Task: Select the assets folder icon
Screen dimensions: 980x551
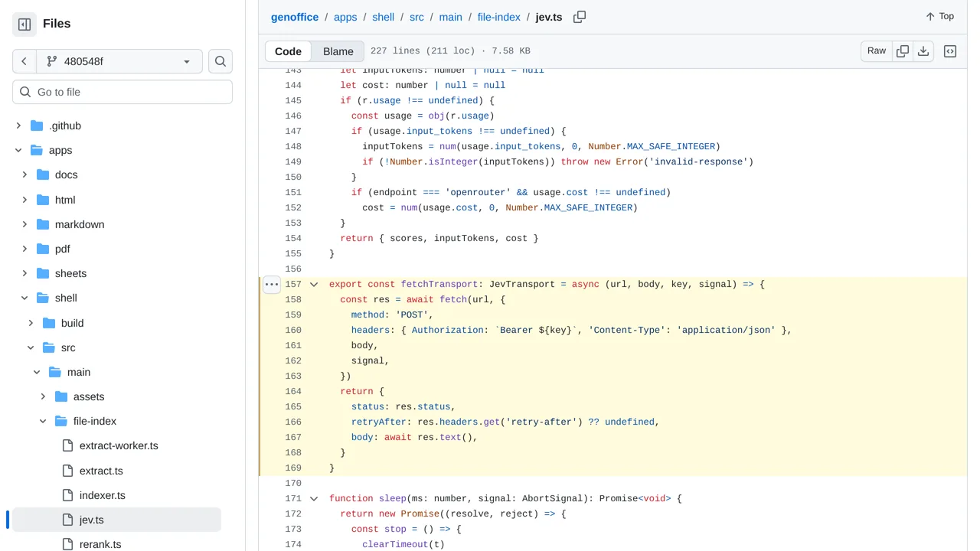Action: pos(61,396)
